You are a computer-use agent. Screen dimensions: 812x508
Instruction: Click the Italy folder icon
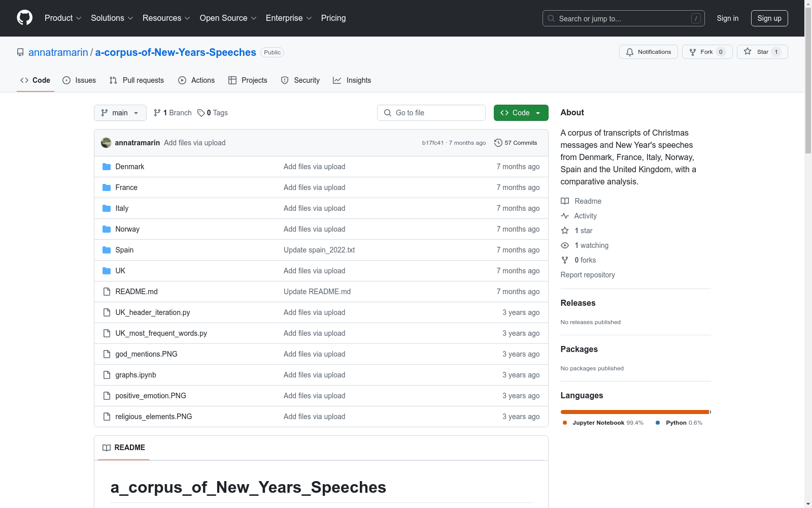pyautogui.click(x=107, y=208)
